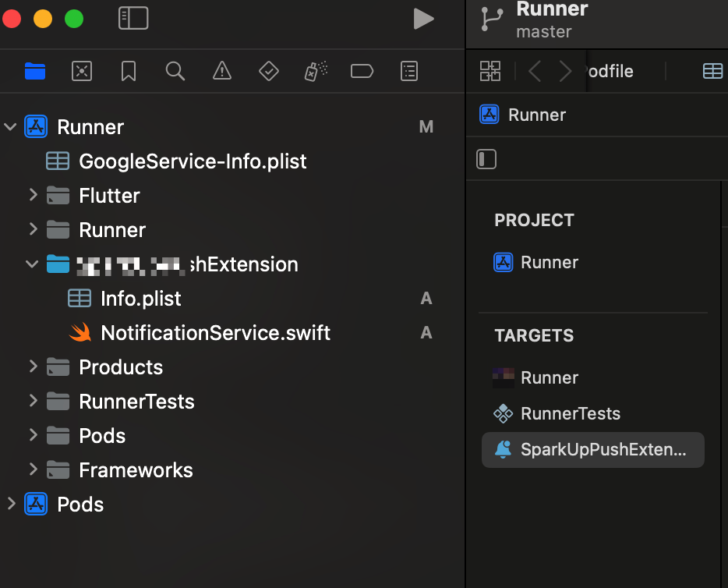This screenshot has height=588, width=728.
Task: Click the master branch label
Action: pyautogui.click(x=544, y=31)
